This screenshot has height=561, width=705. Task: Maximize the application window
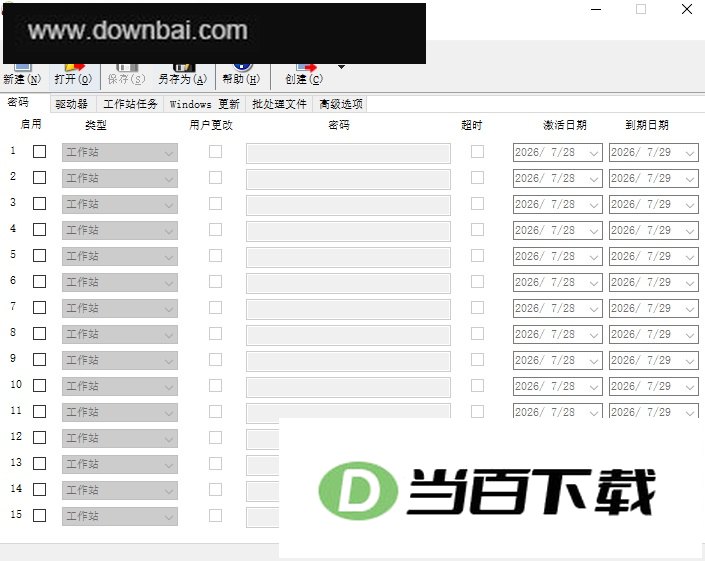coord(641,9)
